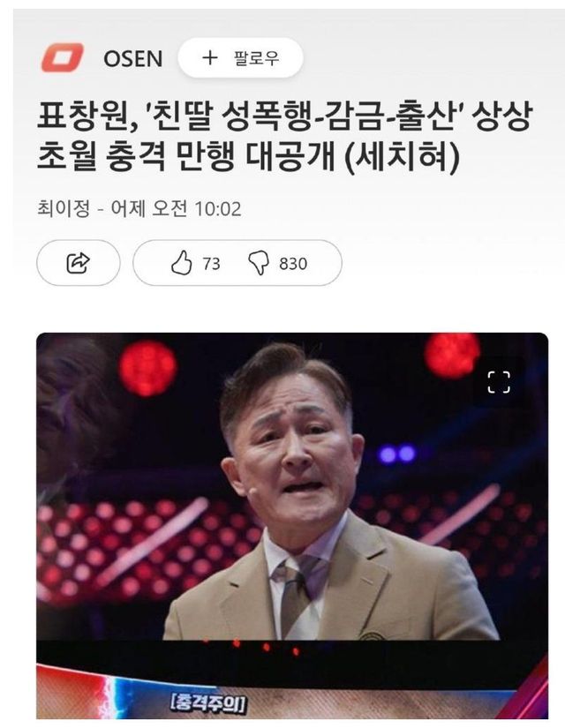Click the first line of the headline
Viewport: 565px width, 728px height.
pos(284,116)
